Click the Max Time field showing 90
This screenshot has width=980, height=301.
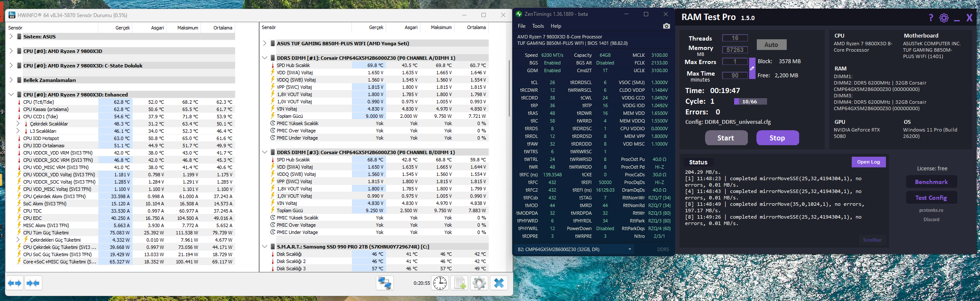pyautogui.click(x=735, y=76)
